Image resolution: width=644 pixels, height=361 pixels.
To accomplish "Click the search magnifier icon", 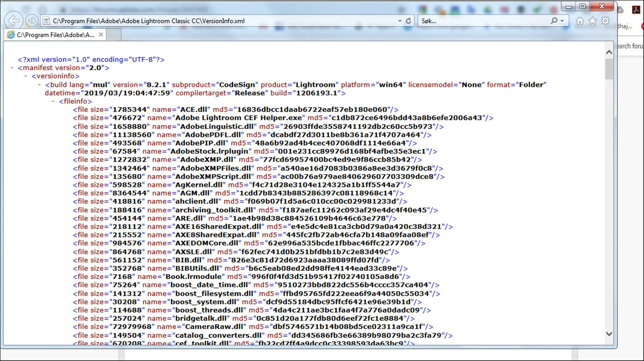I will coord(554,21).
